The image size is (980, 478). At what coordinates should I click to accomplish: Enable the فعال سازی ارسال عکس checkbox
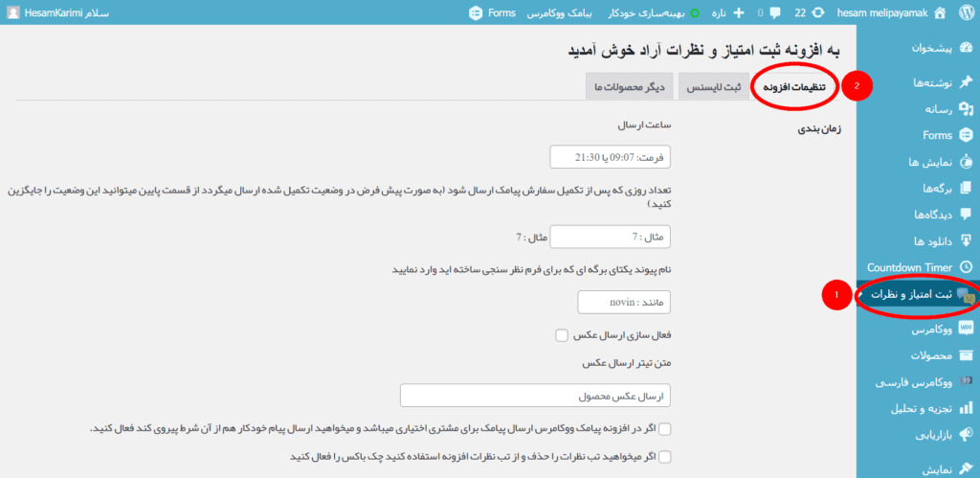[561, 335]
